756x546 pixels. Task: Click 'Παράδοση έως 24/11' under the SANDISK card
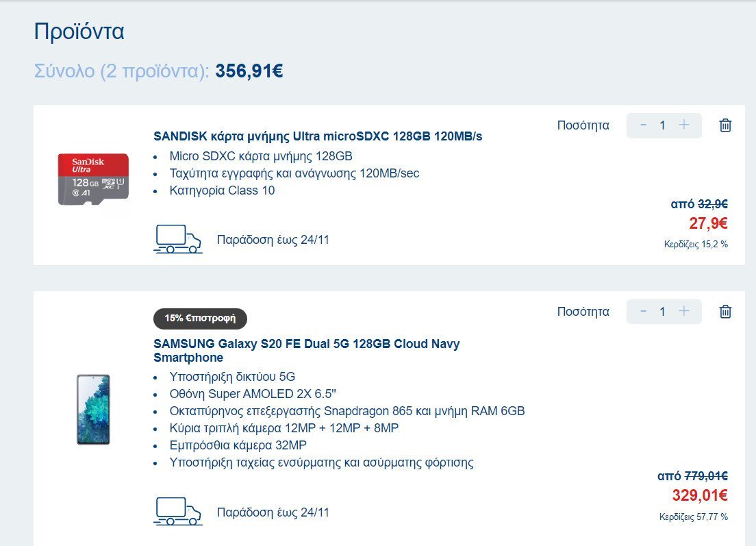pos(273,240)
